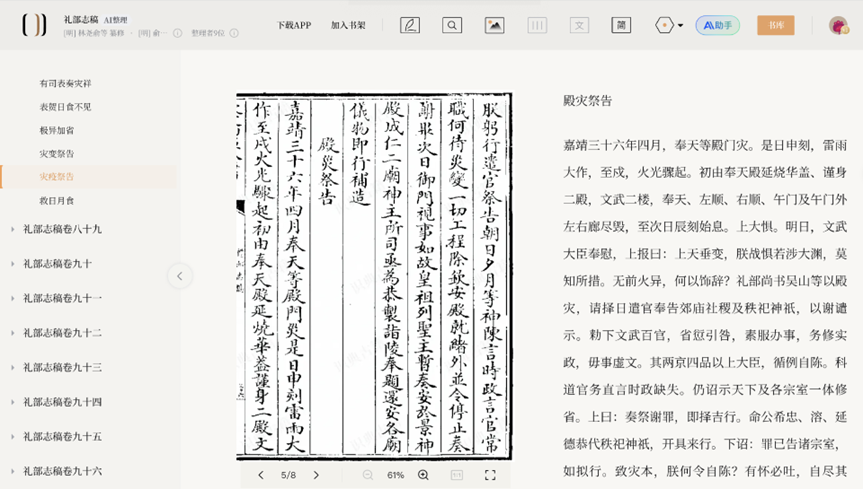
Task: Zoom out the scanned image
Action: (368, 475)
